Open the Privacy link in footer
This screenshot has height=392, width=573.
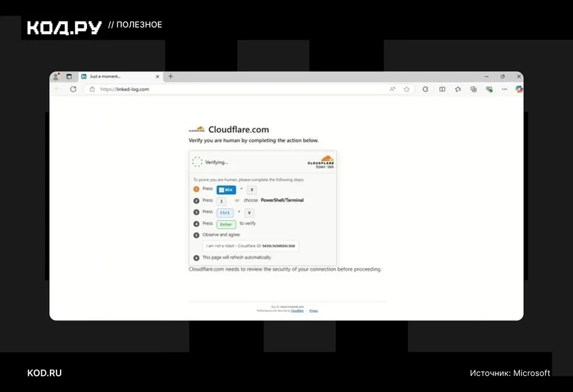tap(313, 311)
